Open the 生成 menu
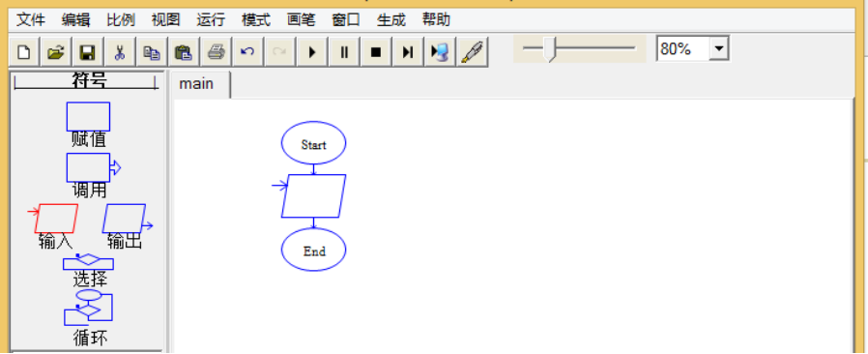868x354 pixels. coord(391,20)
